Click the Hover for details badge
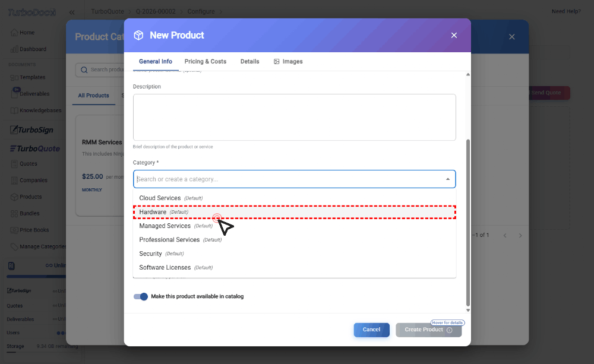Screen dimensions: 594x364 [x=447, y=322]
